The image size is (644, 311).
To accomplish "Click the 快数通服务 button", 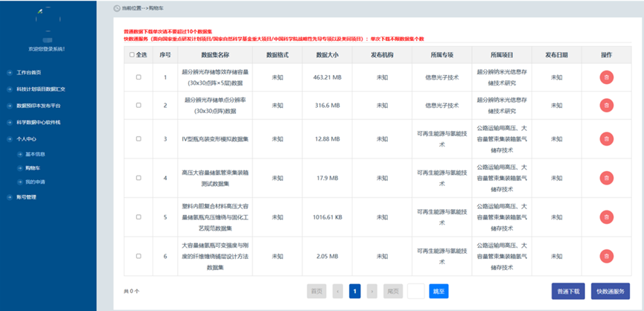I will [x=613, y=291].
